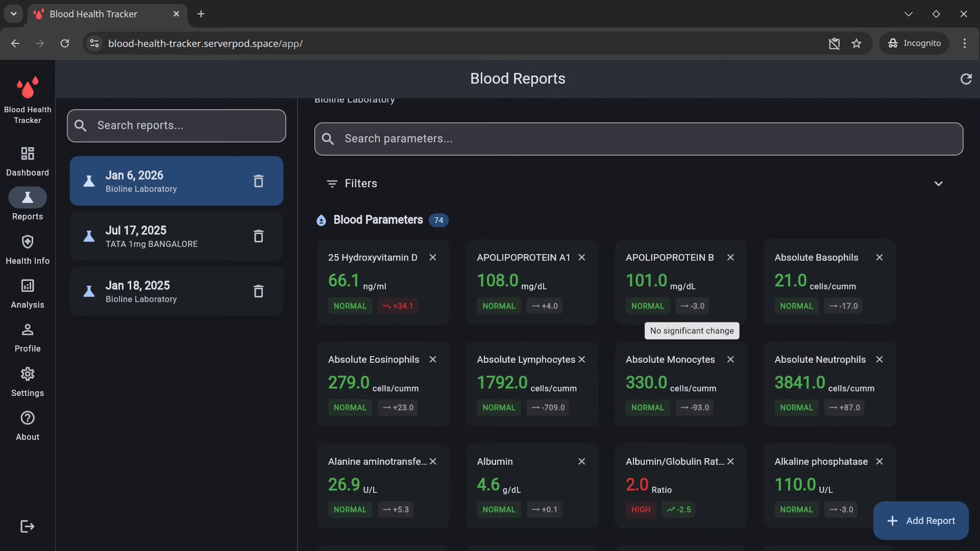
Task: Delete the Jul 17, 2025 report
Action: (258, 236)
